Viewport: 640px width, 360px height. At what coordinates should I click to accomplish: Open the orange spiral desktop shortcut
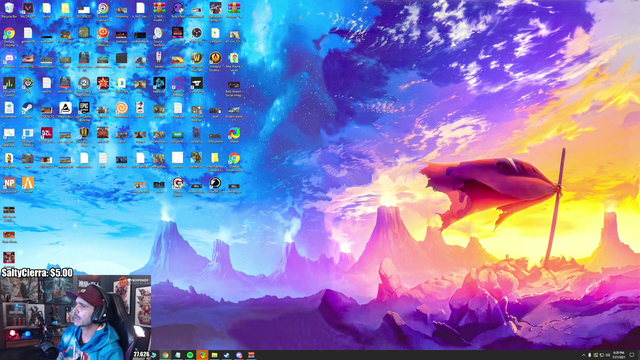[122, 108]
